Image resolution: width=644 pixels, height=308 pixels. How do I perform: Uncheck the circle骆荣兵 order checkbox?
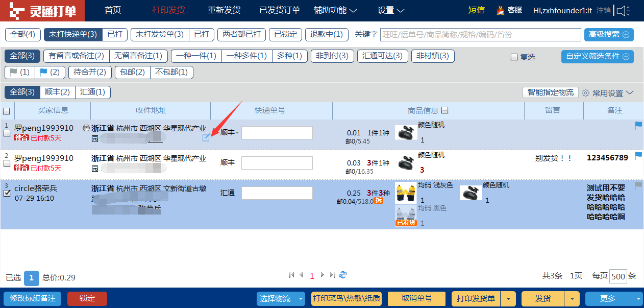(x=7, y=194)
